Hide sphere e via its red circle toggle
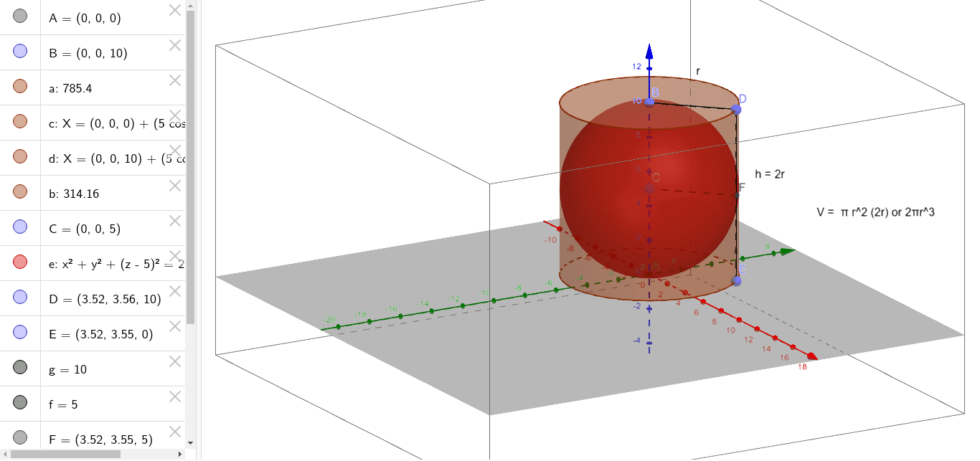 click(19, 261)
